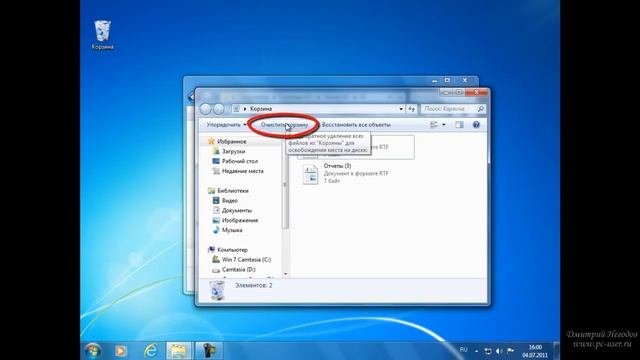Click the Forward navigation arrow in Explorer
This screenshot has width=640, height=360.
[219, 109]
